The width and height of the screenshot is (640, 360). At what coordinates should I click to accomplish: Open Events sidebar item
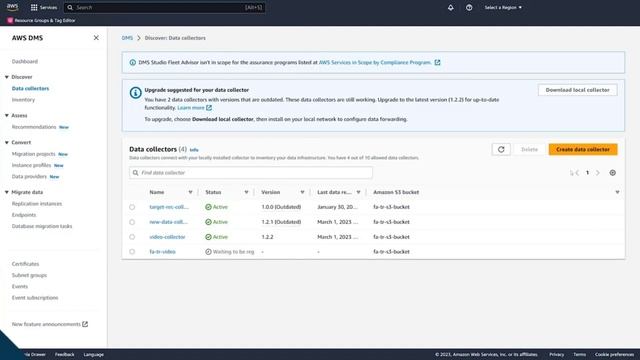pyautogui.click(x=20, y=287)
